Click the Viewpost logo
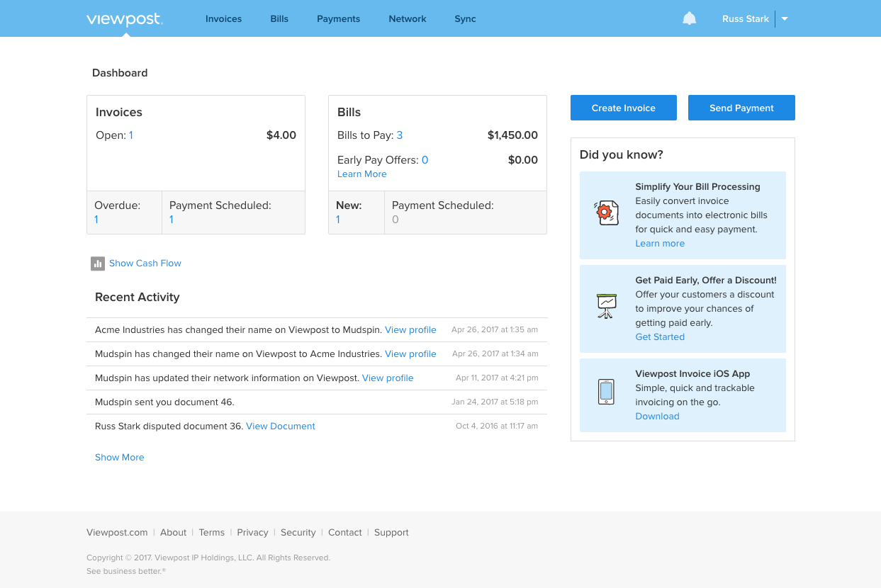 coord(125,19)
